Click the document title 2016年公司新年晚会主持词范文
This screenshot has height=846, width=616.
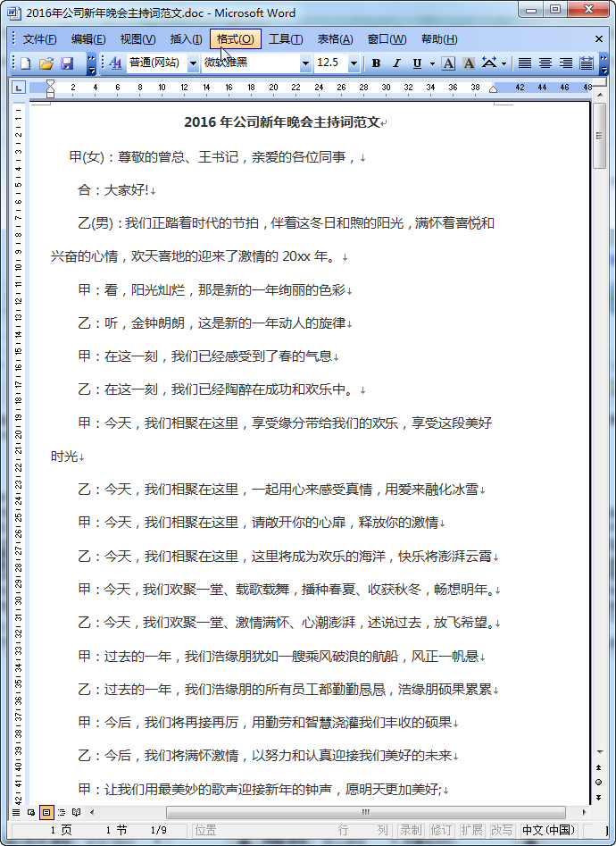tap(282, 122)
